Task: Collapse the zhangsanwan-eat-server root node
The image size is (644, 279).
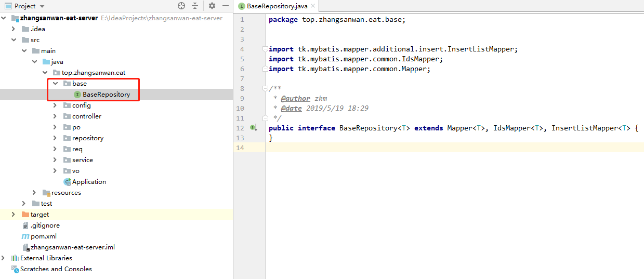Action: click(4, 18)
